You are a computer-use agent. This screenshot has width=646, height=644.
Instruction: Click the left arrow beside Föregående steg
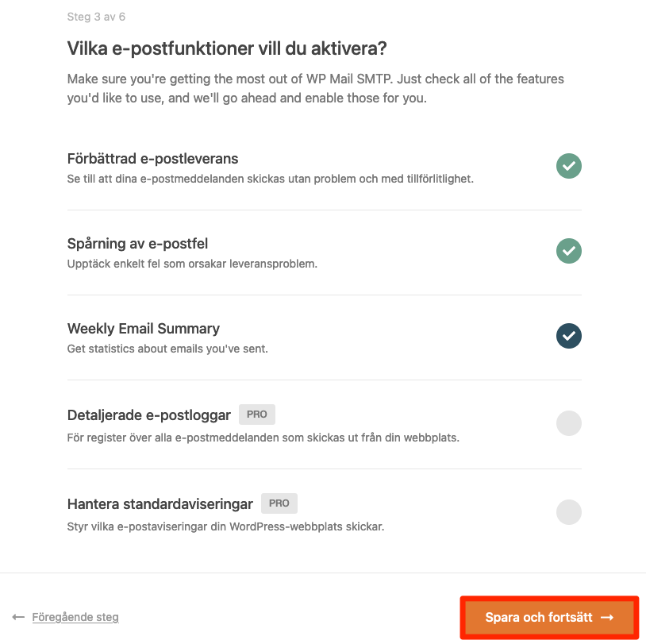[x=19, y=617]
